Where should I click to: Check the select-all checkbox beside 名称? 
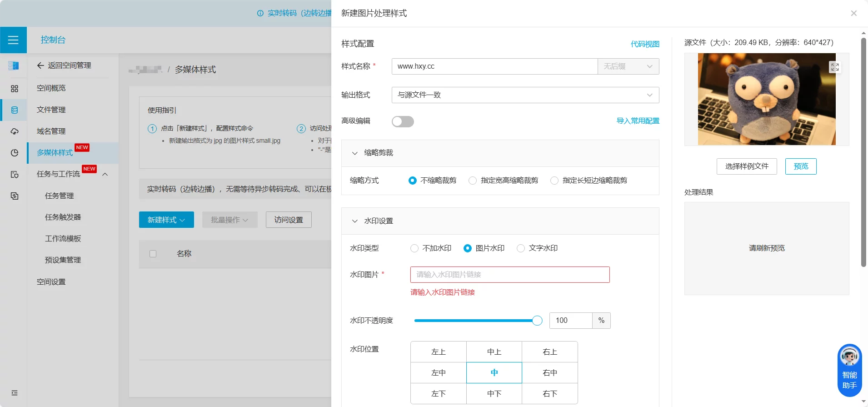click(153, 254)
